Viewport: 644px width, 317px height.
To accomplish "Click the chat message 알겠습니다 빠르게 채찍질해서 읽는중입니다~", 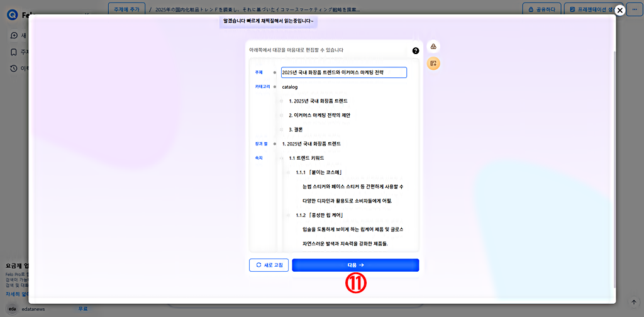I will pyautogui.click(x=268, y=21).
